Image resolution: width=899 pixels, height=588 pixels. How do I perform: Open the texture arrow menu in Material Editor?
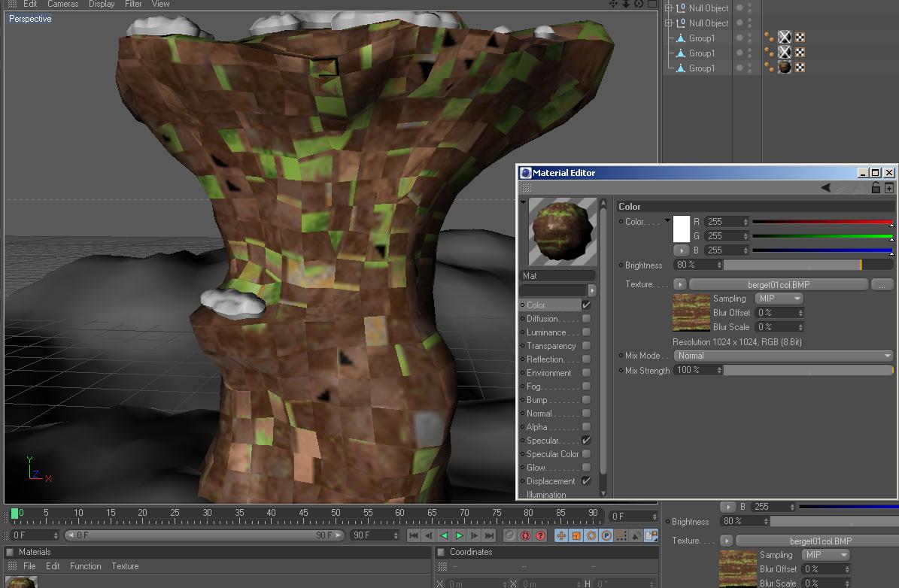pyautogui.click(x=679, y=284)
